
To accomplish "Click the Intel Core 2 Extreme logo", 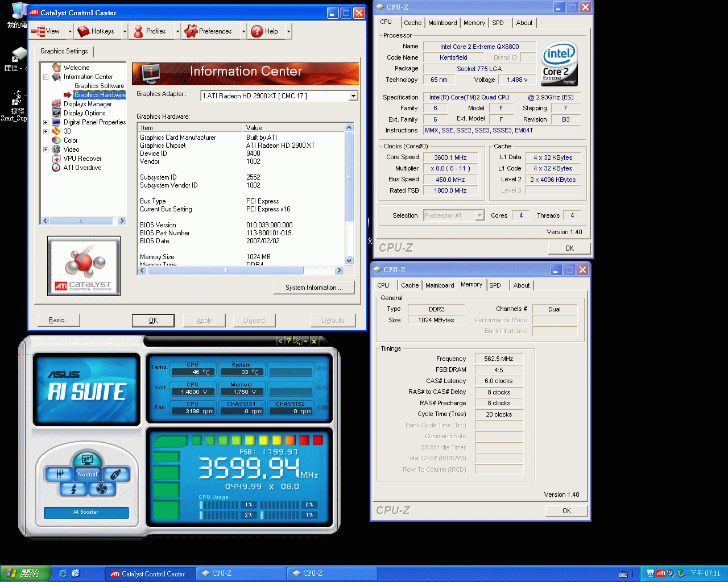I will (x=559, y=63).
